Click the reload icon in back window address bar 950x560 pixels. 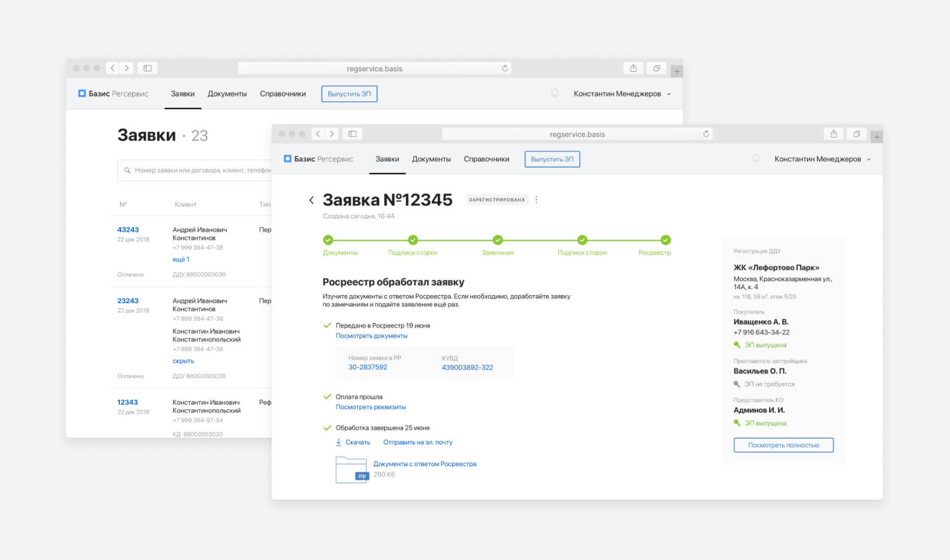pyautogui.click(x=505, y=68)
